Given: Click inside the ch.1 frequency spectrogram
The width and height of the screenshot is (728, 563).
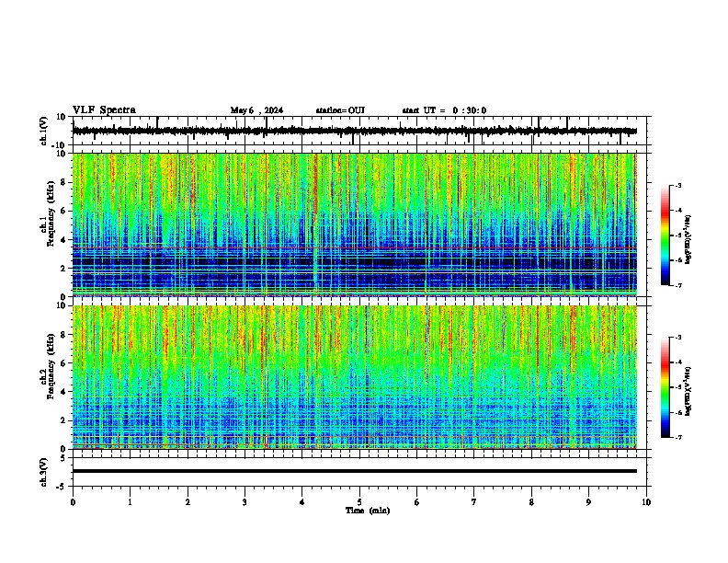Looking at the screenshot, I should 355,224.
